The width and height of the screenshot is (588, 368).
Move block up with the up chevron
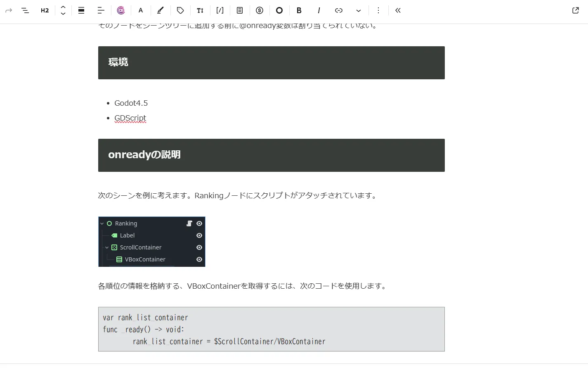pyautogui.click(x=63, y=7)
